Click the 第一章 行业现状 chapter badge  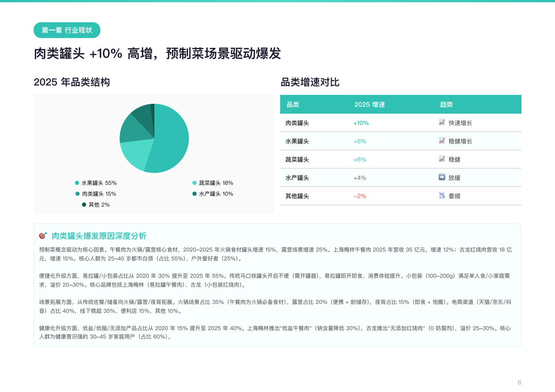point(67,30)
